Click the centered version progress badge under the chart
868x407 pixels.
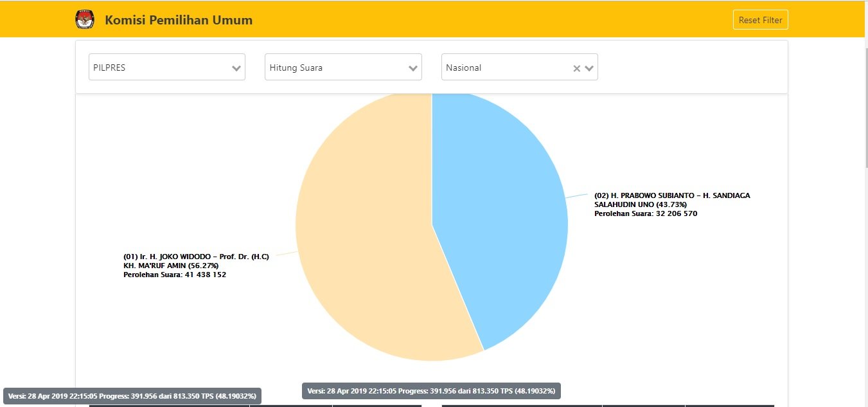click(431, 391)
